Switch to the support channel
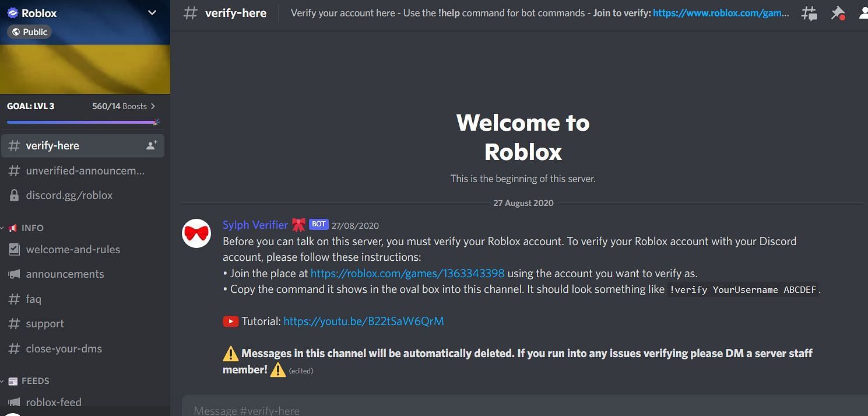 [x=45, y=323]
